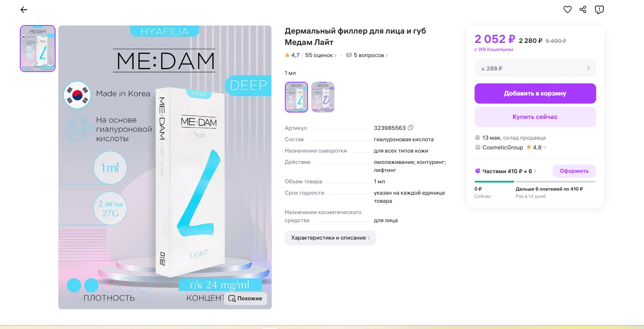The image size is (644, 329).
Task: Open share options icon
Action: [583, 9]
